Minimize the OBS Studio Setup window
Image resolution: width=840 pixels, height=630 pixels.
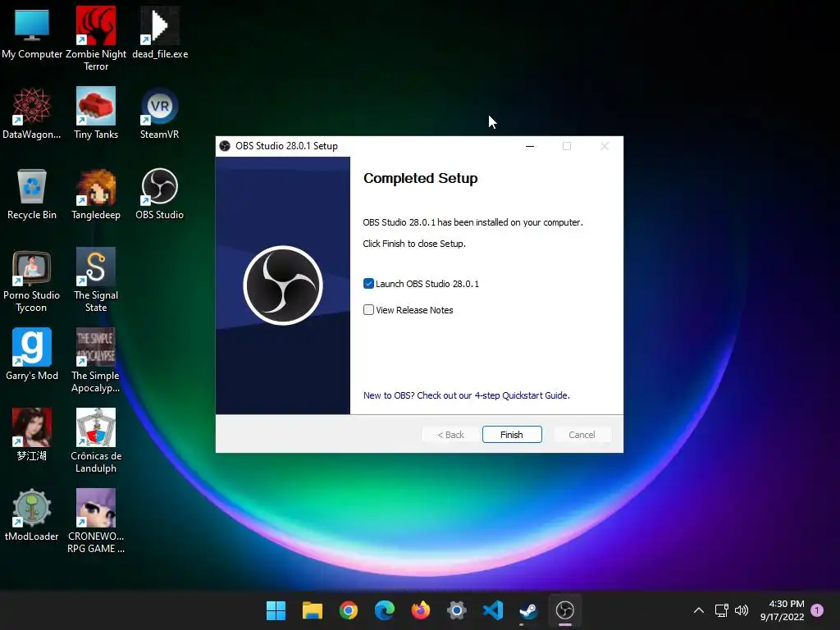(x=530, y=146)
